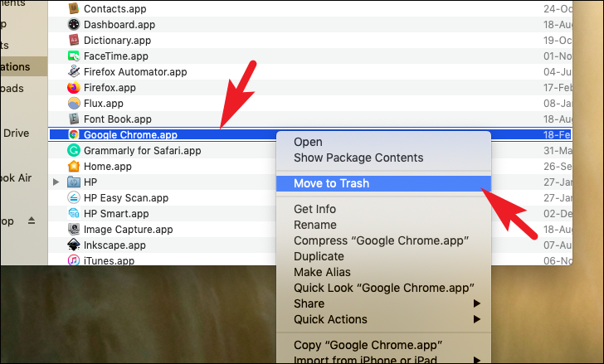Select Make Alias
The height and width of the screenshot is (364, 604).
(383, 272)
